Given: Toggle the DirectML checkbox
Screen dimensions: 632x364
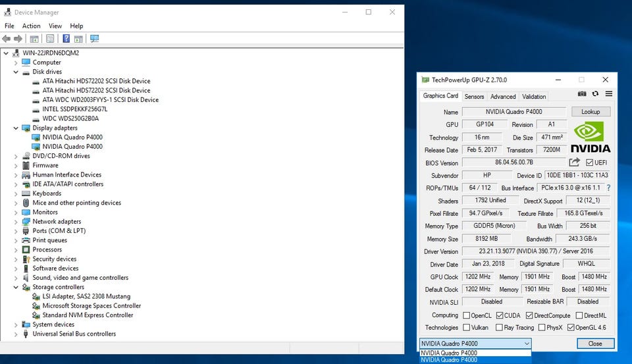Looking at the screenshot, I should tap(579, 315).
